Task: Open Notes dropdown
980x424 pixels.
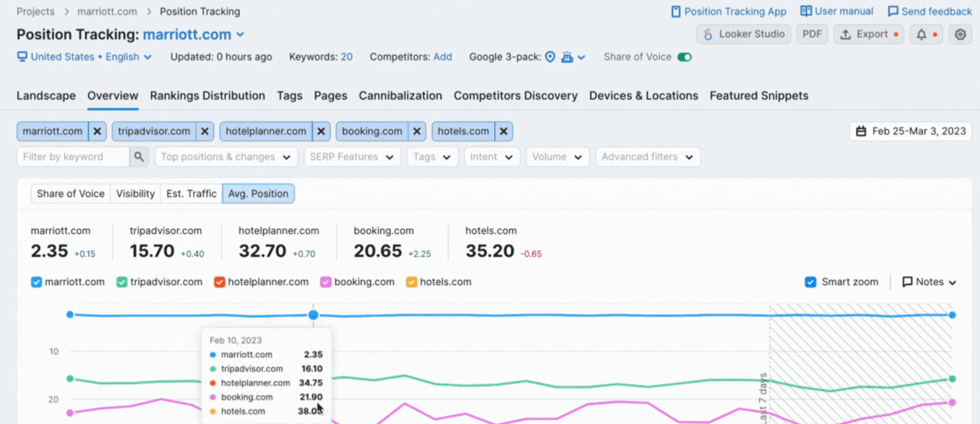Action: (929, 282)
